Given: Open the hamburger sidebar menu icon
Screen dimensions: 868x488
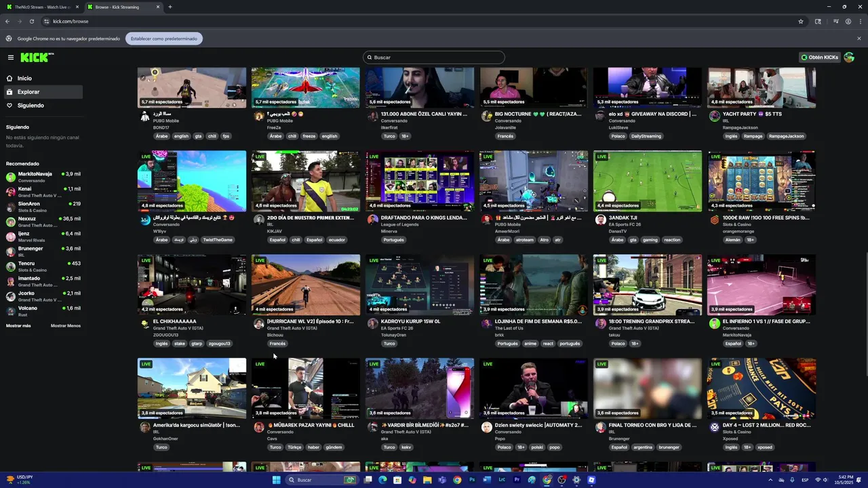Looking at the screenshot, I should tap(11, 58).
